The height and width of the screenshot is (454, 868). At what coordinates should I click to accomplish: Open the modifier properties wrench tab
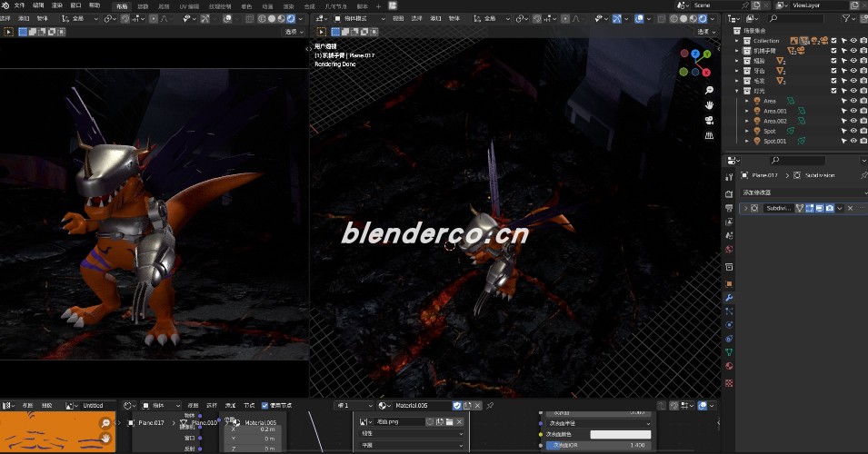point(729,298)
